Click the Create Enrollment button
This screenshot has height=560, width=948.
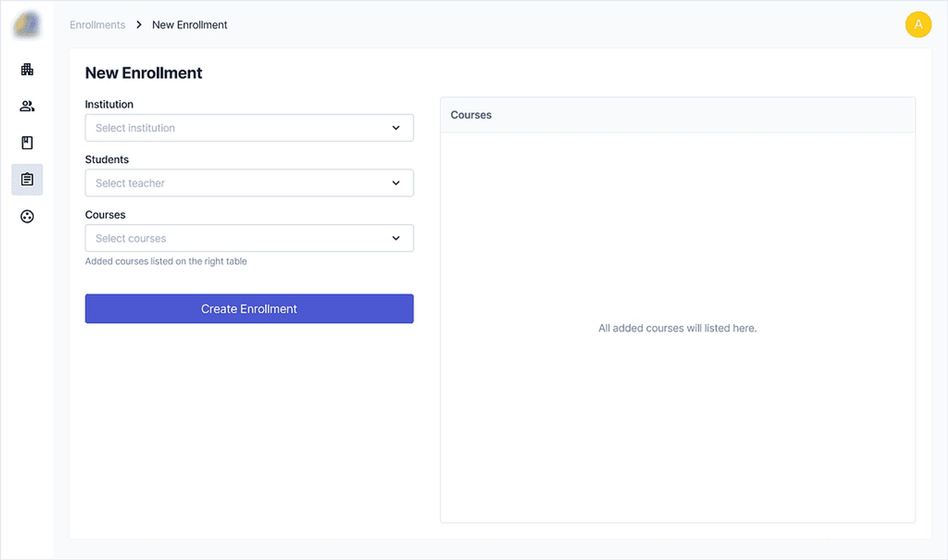[249, 309]
